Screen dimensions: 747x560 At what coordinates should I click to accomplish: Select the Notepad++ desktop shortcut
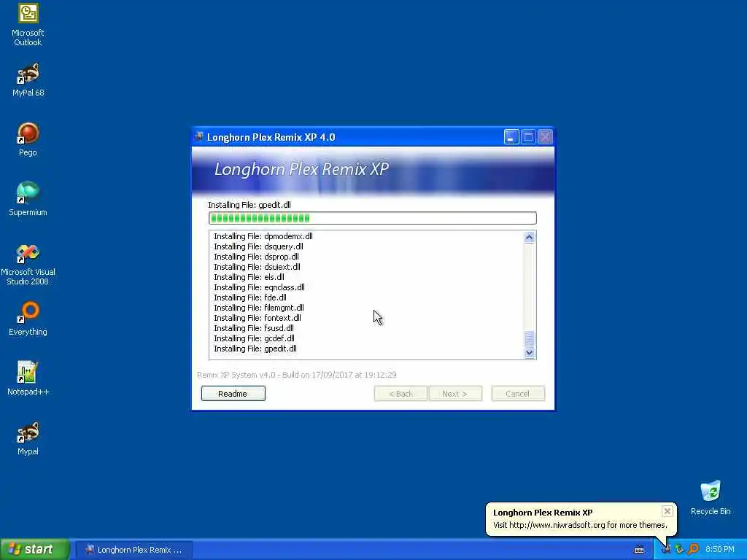click(x=28, y=378)
